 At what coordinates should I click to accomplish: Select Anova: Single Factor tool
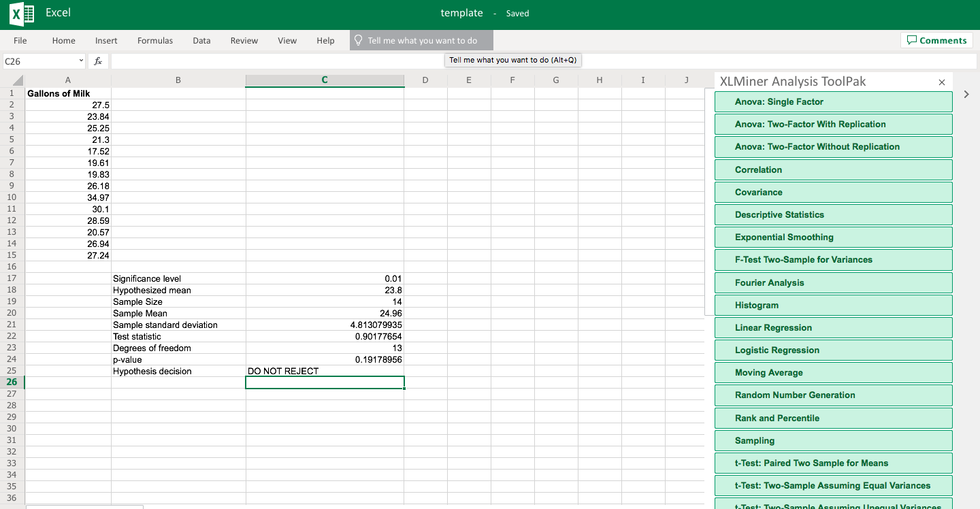point(833,102)
